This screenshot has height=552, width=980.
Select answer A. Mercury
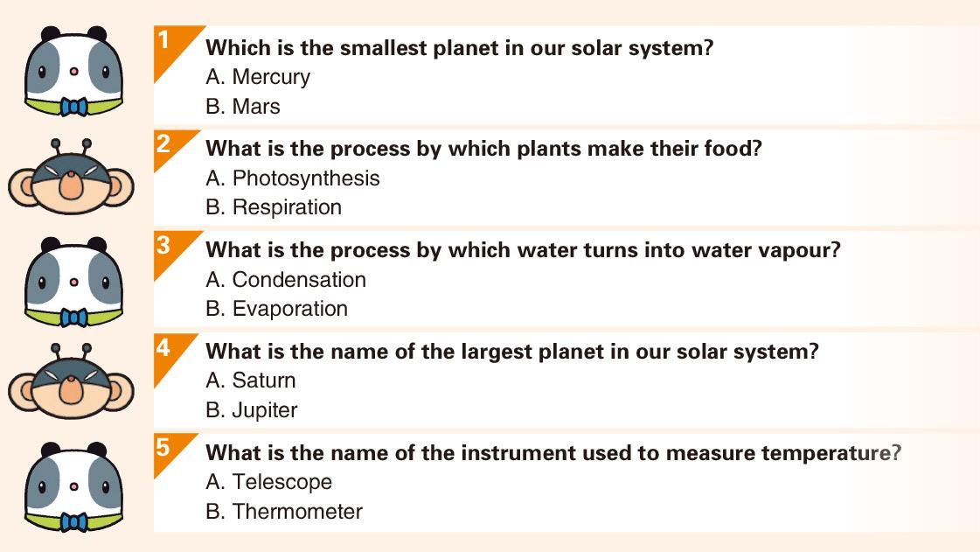click(258, 78)
